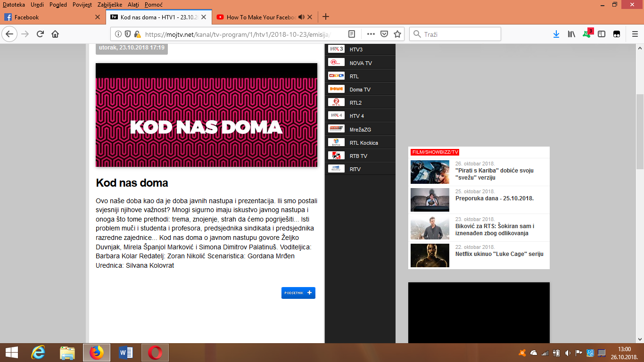Open the Firefox hamburger menu

(x=635, y=34)
